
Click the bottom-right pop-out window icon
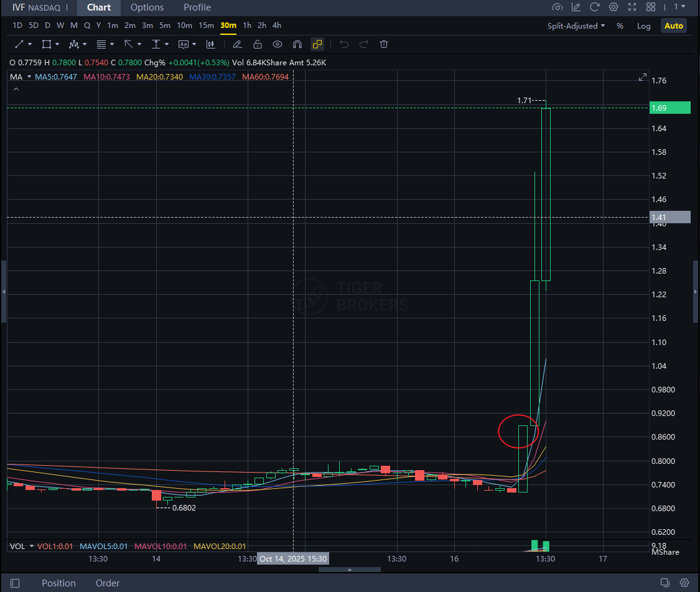click(665, 583)
